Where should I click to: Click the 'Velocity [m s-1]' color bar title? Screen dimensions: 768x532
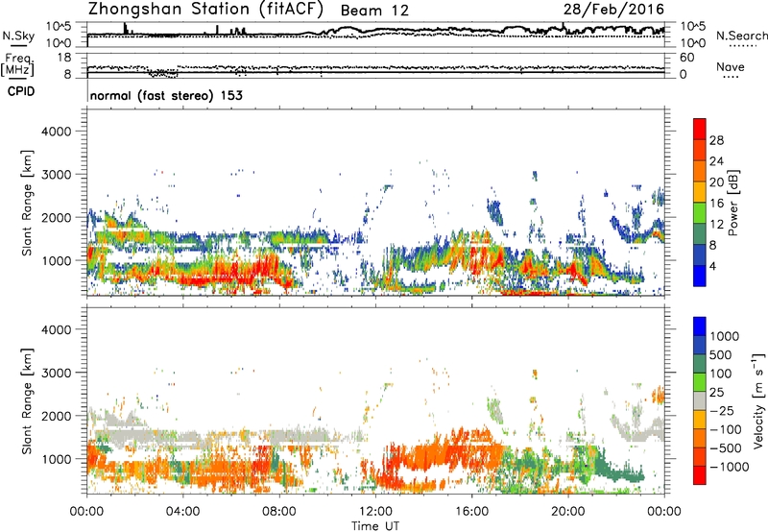pos(758,400)
